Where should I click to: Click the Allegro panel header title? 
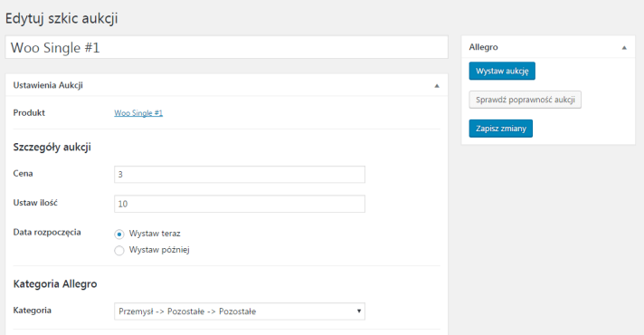483,47
